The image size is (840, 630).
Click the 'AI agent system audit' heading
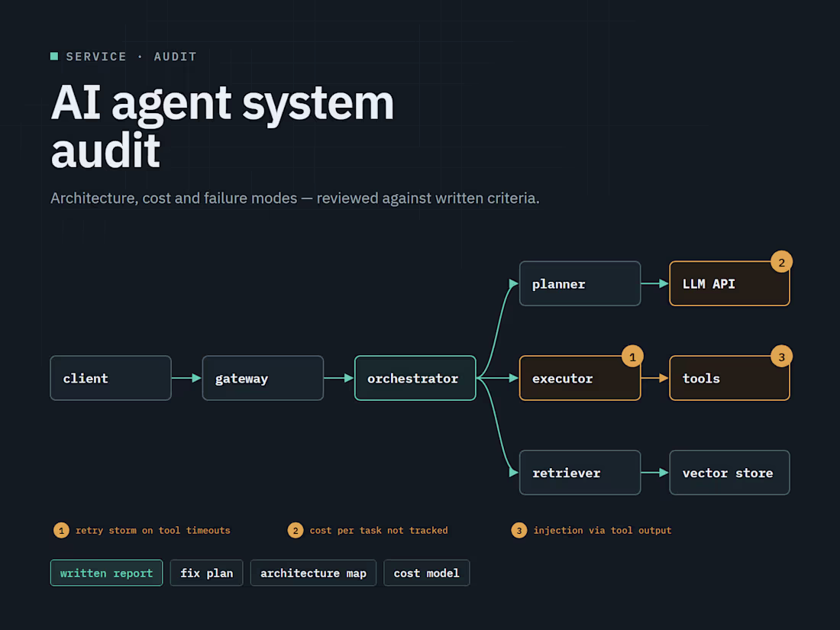click(x=222, y=127)
